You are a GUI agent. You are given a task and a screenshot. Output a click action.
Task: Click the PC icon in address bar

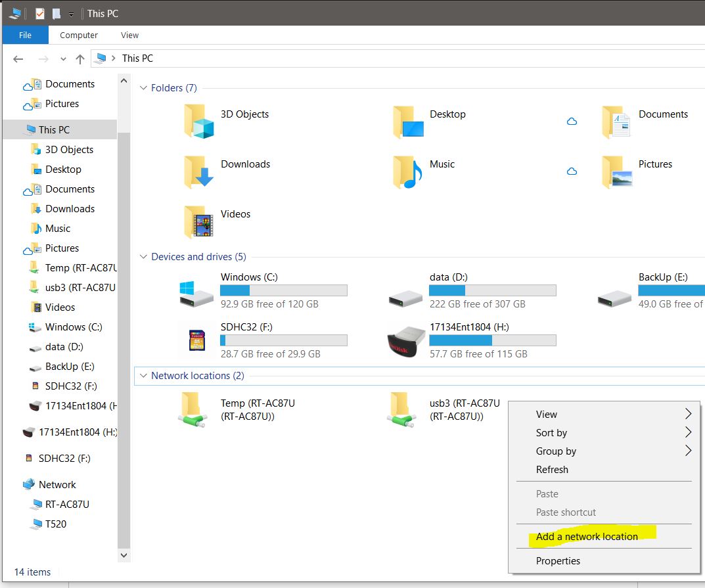pos(101,58)
